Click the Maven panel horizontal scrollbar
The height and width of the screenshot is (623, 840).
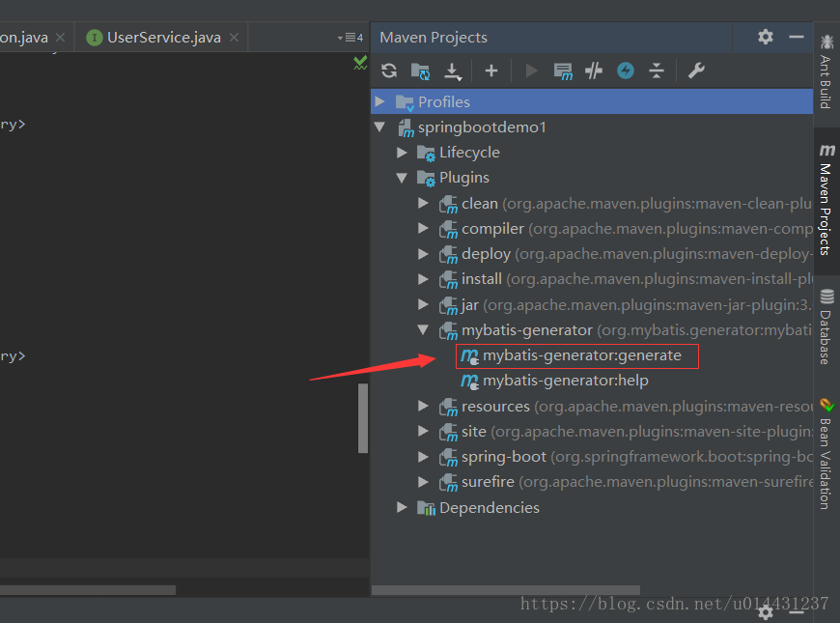click(x=506, y=590)
